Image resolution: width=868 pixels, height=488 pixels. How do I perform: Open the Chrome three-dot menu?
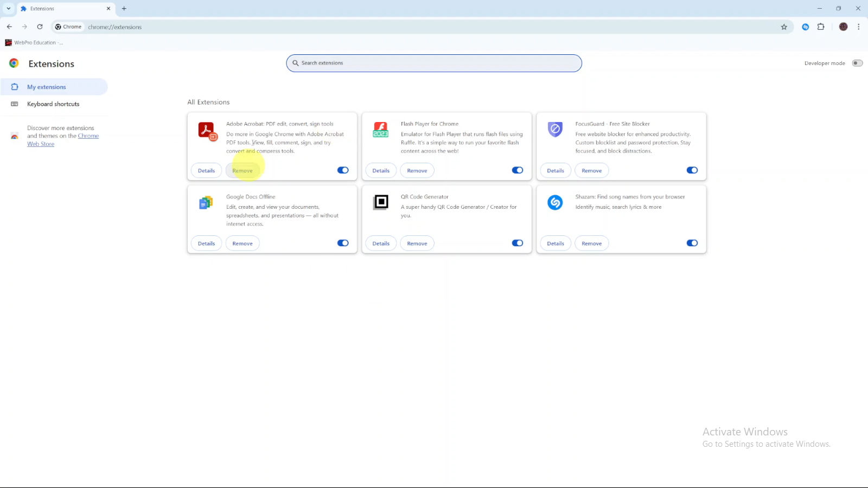point(858,27)
